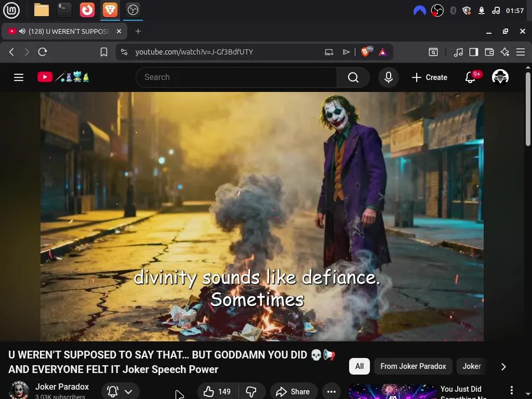Viewport: 532px width, 399px height.
Task: Show next filter chips with arrow
Action: (504, 366)
